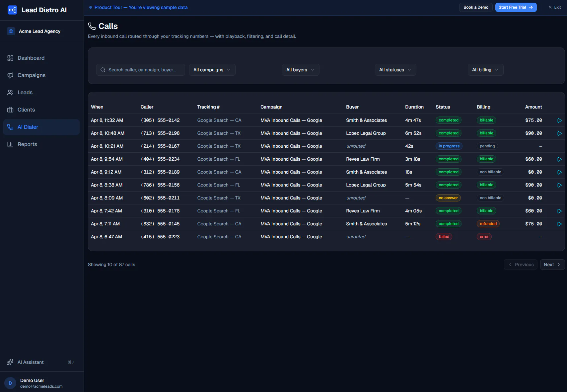This screenshot has width=567, height=392.
Task: Open the All buyers filter dropdown
Action: click(301, 70)
